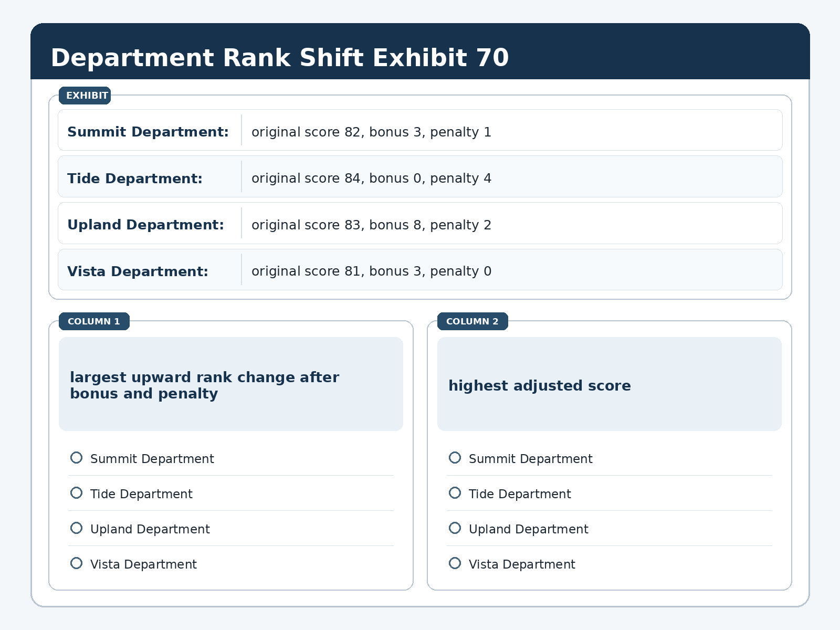Click the COLUMN 2 badge label
The height and width of the screenshot is (630, 840).
pos(472,321)
